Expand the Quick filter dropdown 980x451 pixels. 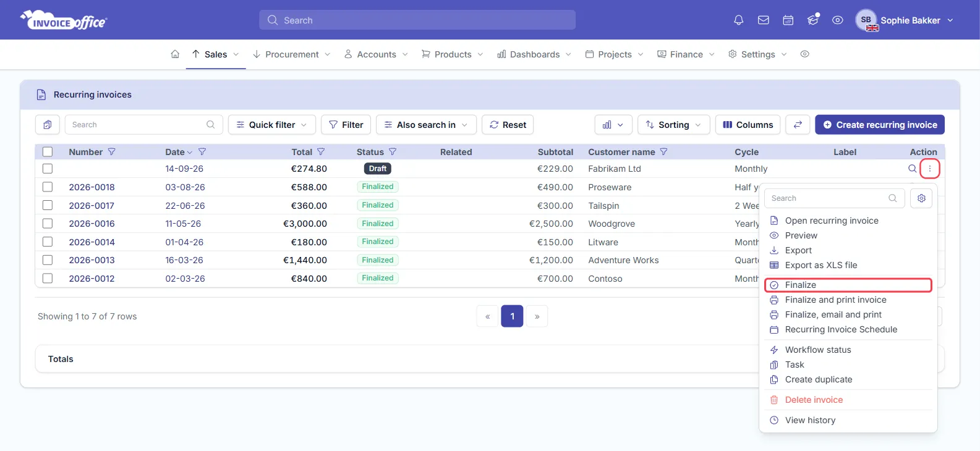click(x=272, y=125)
